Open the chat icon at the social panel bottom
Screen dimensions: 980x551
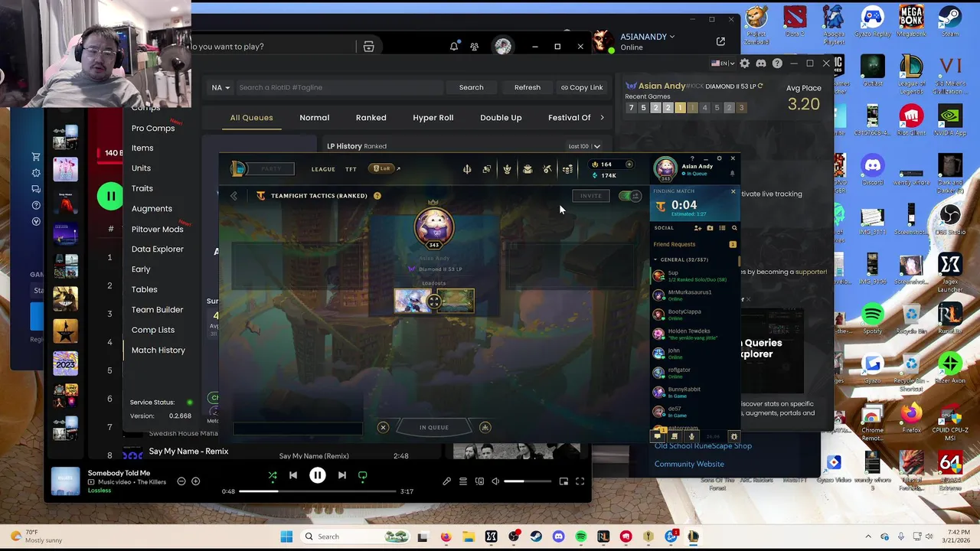pos(658,436)
